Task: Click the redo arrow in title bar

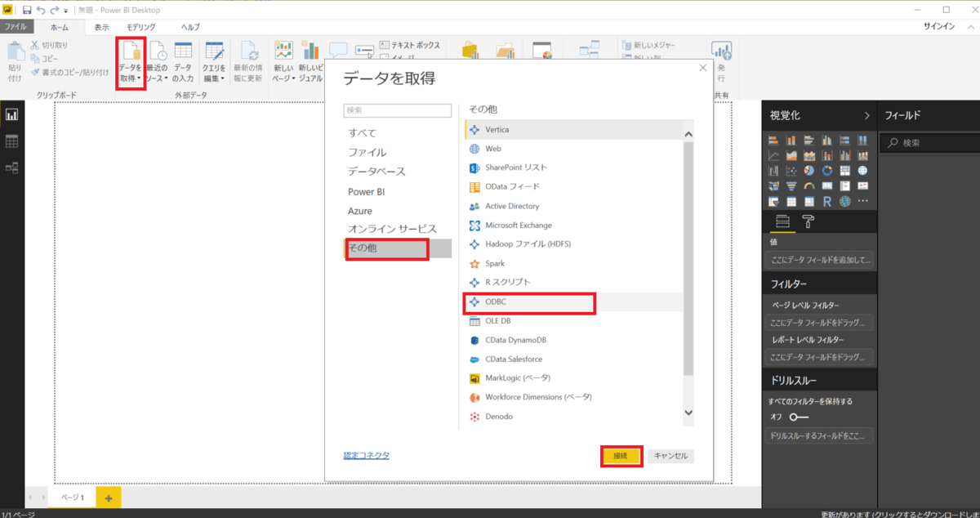Action: [x=55, y=10]
